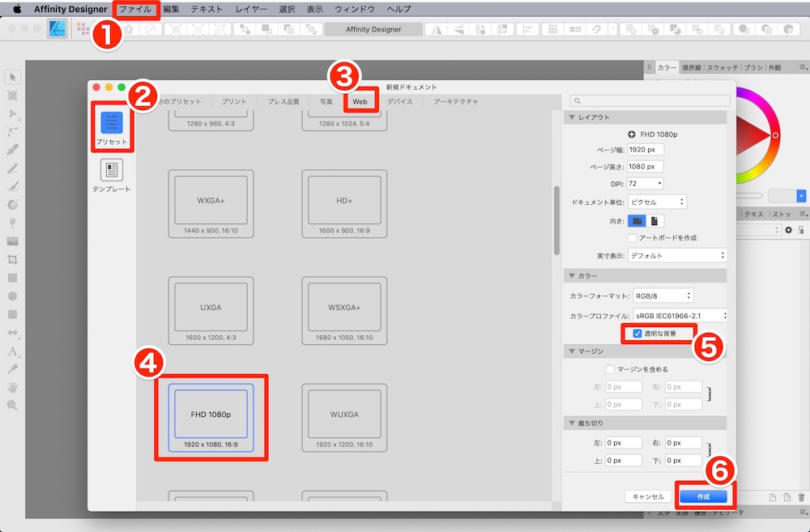Check the マージンを含める checkbox
The height and width of the screenshot is (532, 810).
tap(611, 369)
